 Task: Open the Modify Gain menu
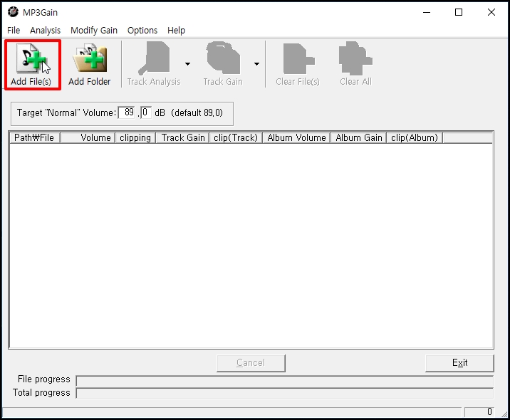coord(94,30)
